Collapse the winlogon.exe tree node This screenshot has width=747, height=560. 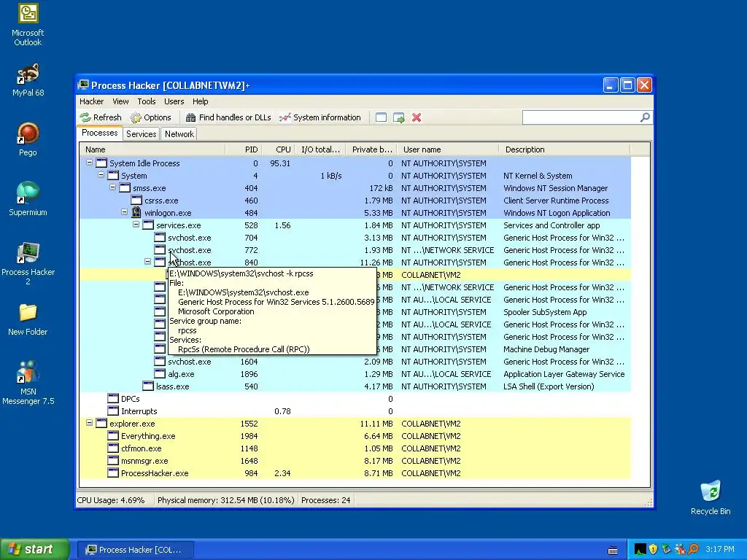tap(124, 212)
